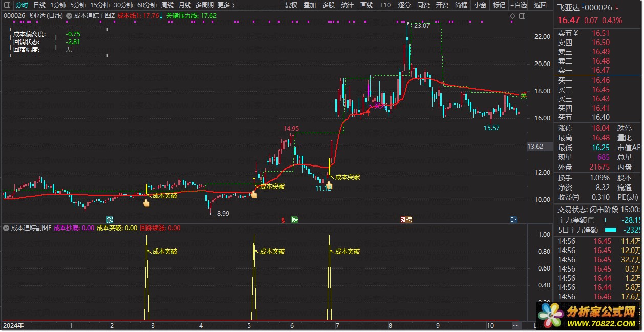
Task: Open 复权 price adjustment option
Action: pos(291,5)
